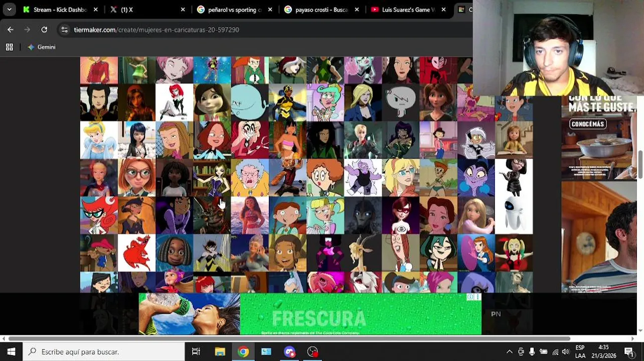Open the Chrome apps grid shortcut

[9, 47]
